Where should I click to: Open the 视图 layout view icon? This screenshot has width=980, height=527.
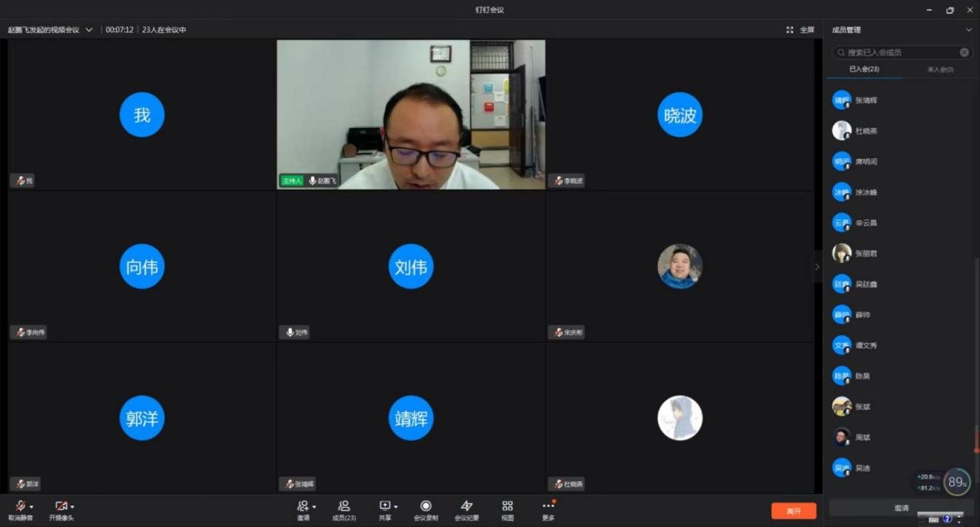pos(507,506)
